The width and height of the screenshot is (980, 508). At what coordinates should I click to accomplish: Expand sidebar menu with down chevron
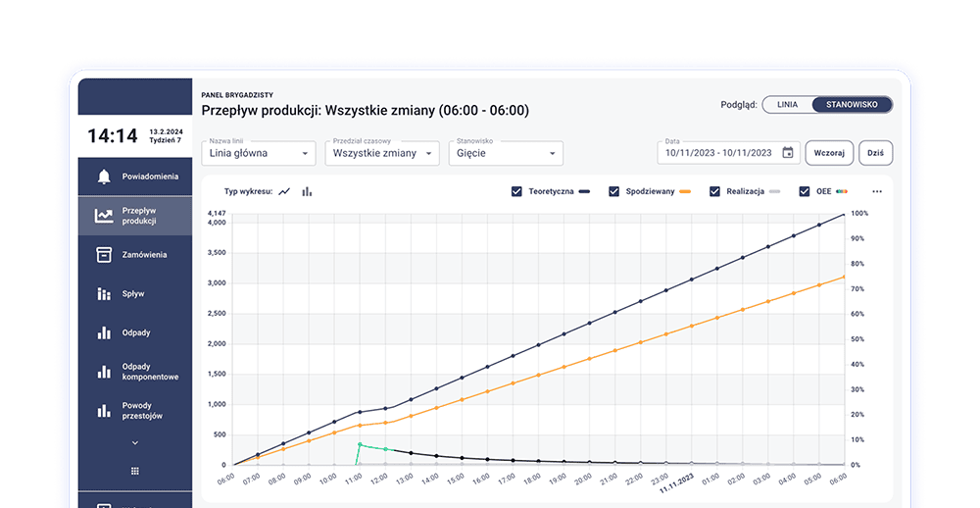click(x=135, y=443)
